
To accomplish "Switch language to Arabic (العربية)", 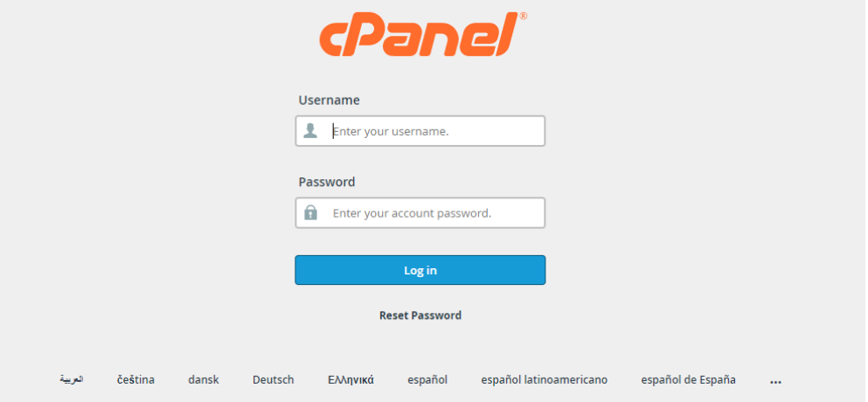I will (72, 380).
